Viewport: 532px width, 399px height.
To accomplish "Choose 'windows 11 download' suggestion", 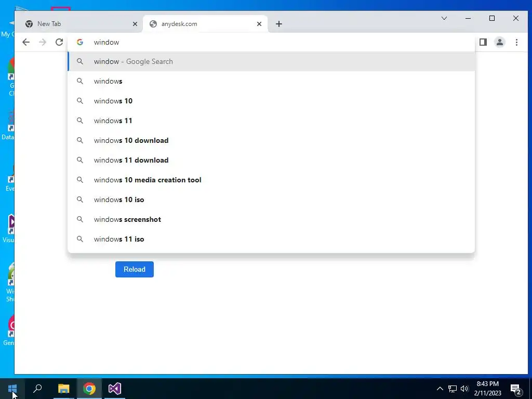I will [271, 160].
